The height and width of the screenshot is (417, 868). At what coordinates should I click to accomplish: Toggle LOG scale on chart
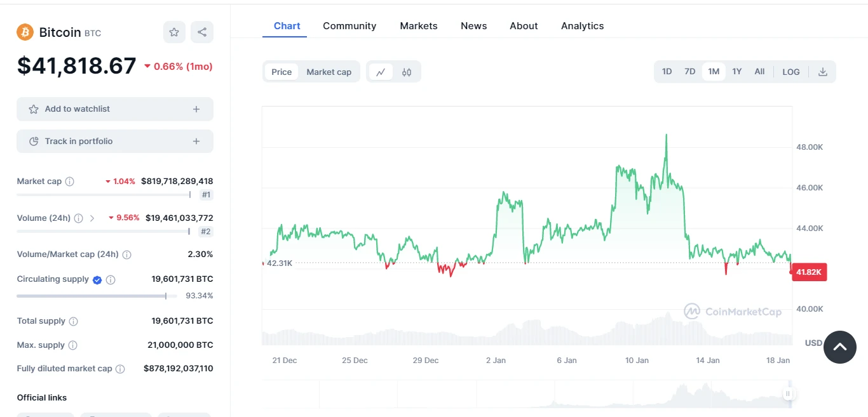791,72
